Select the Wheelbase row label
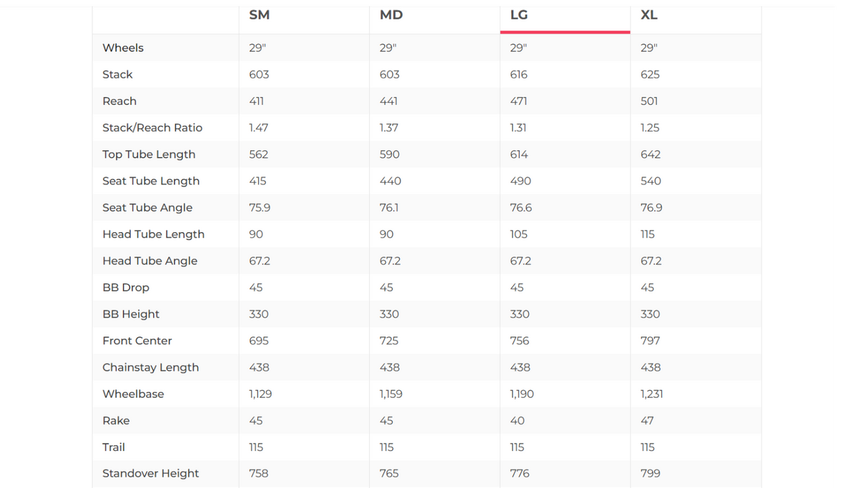 (133, 394)
